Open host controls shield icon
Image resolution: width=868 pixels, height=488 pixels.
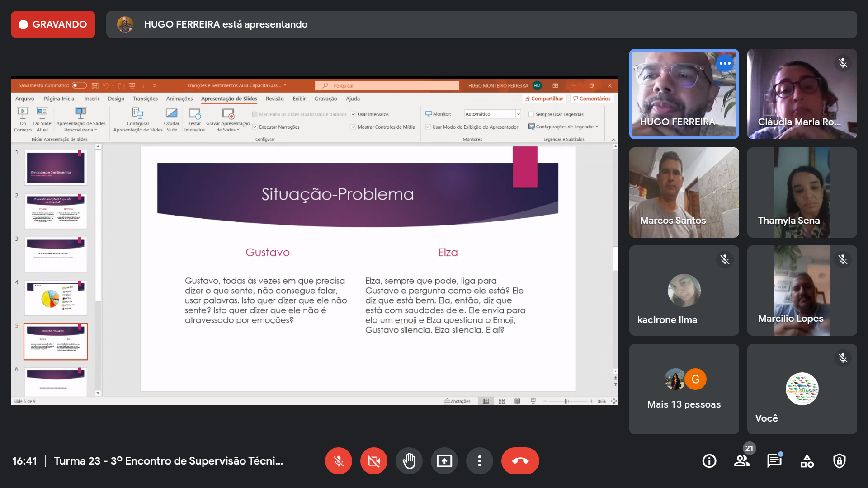[x=839, y=461]
